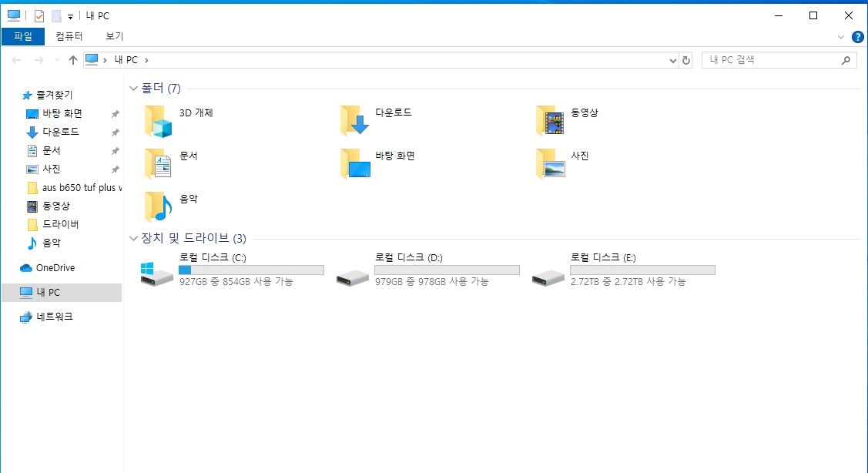Select OneDrive in the sidebar
Image resolution: width=868 pixels, height=473 pixels.
point(55,267)
